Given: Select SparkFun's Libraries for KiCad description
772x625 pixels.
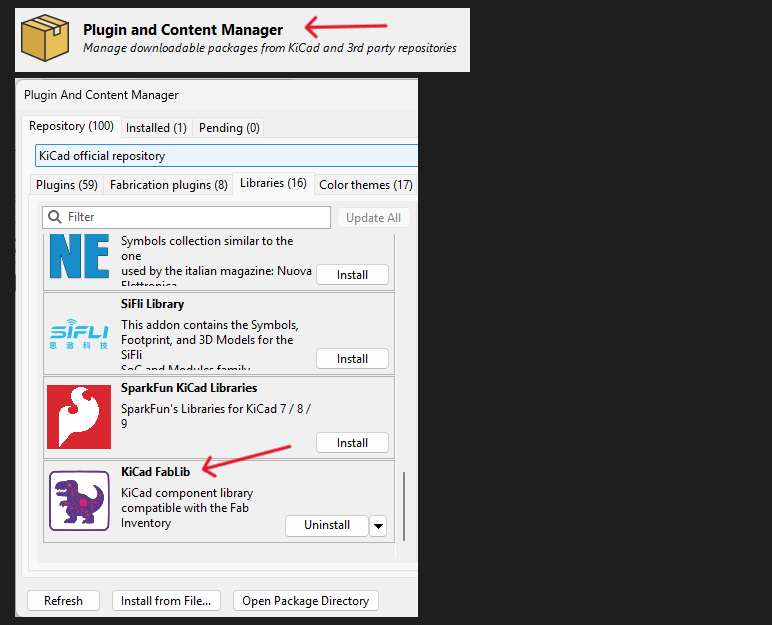Looking at the screenshot, I should tap(216, 416).
